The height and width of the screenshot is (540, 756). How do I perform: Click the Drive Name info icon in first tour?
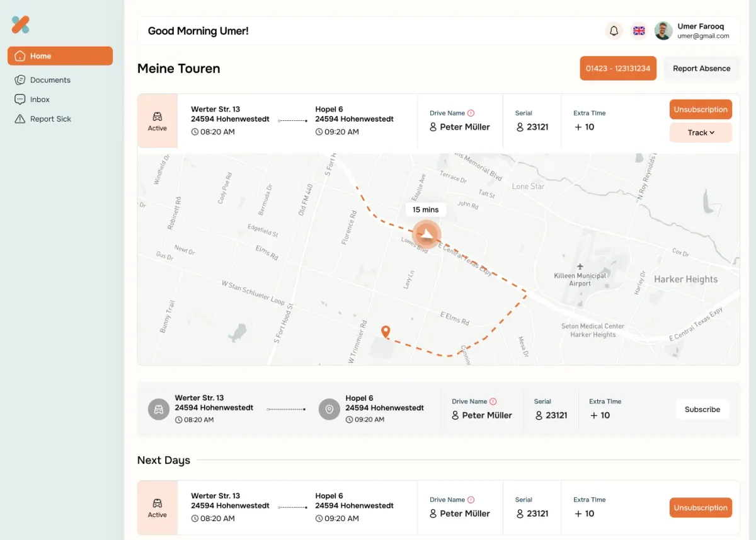click(x=471, y=113)
